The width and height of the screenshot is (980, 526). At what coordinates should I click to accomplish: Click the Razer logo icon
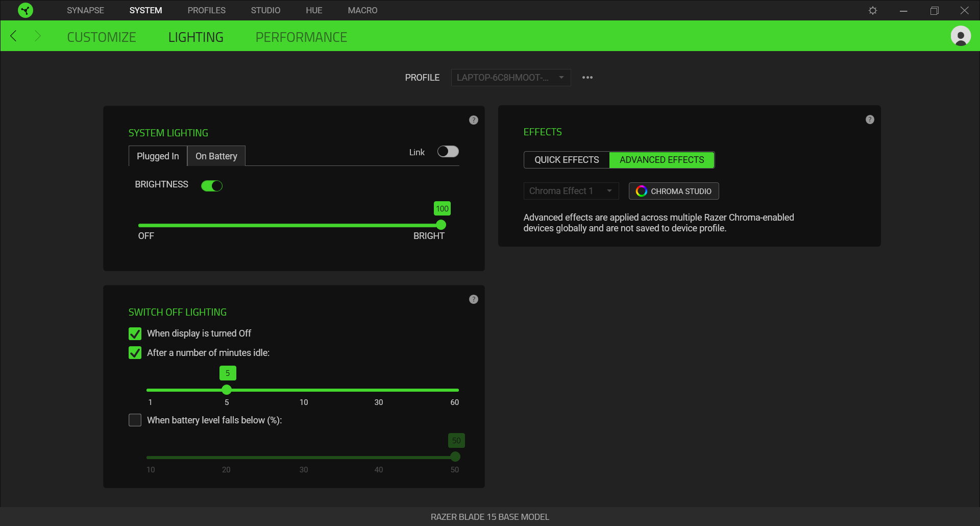click(25, 10)
